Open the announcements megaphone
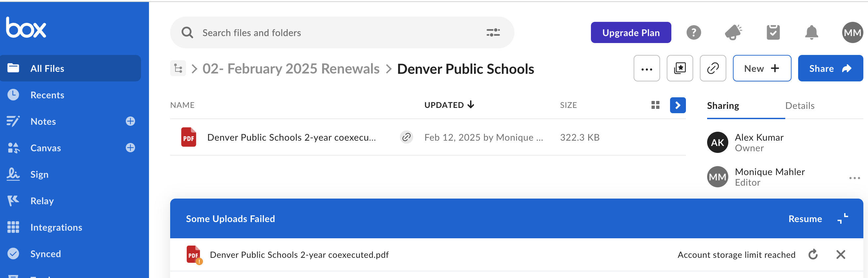Viewport: 868px width, 278px height. pos(733,32)
